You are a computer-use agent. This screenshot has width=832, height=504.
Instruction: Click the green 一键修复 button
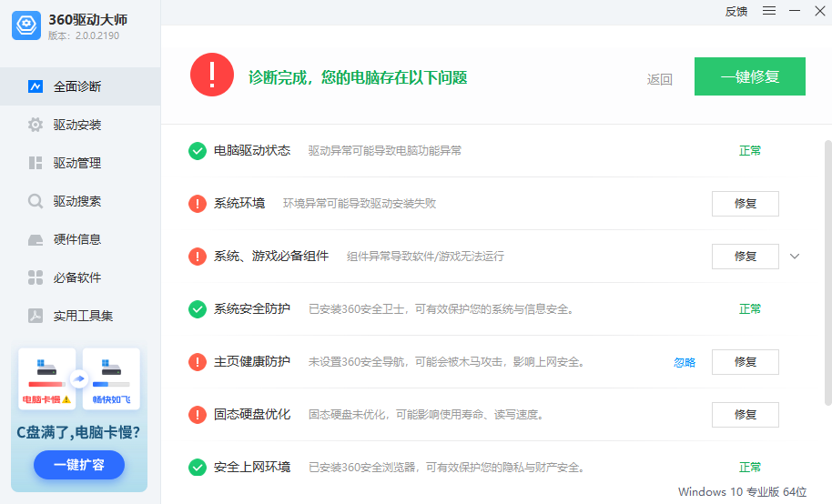coord(750,76)
